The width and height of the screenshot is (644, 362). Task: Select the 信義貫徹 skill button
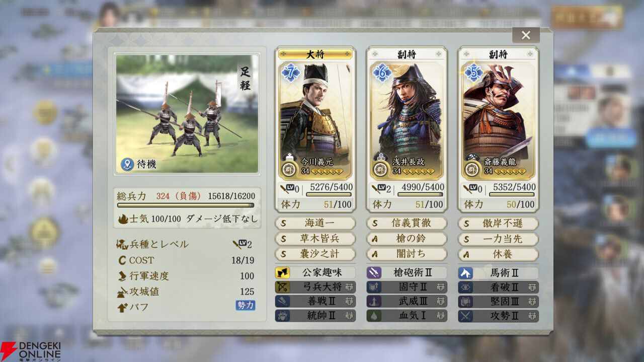[407, 223]
